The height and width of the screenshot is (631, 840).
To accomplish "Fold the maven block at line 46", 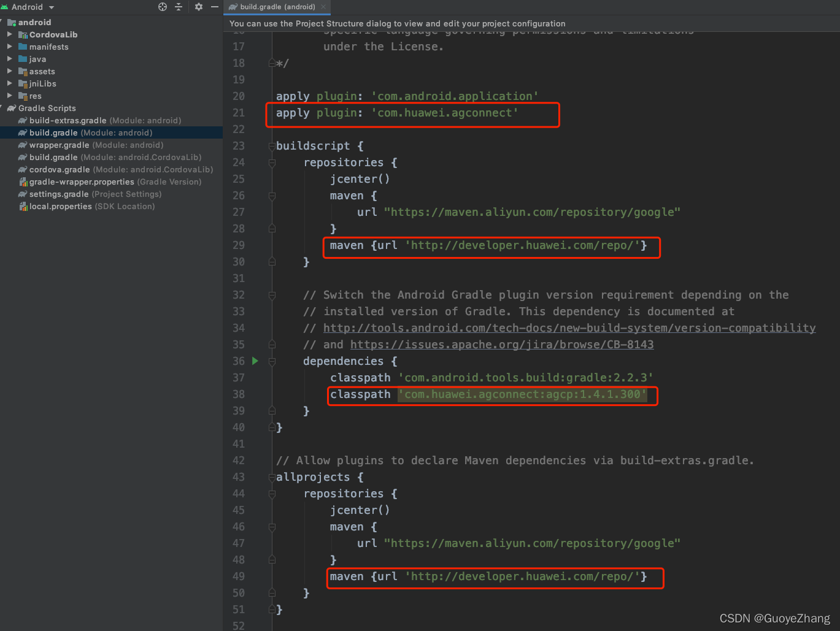I will tap(272, 527).
